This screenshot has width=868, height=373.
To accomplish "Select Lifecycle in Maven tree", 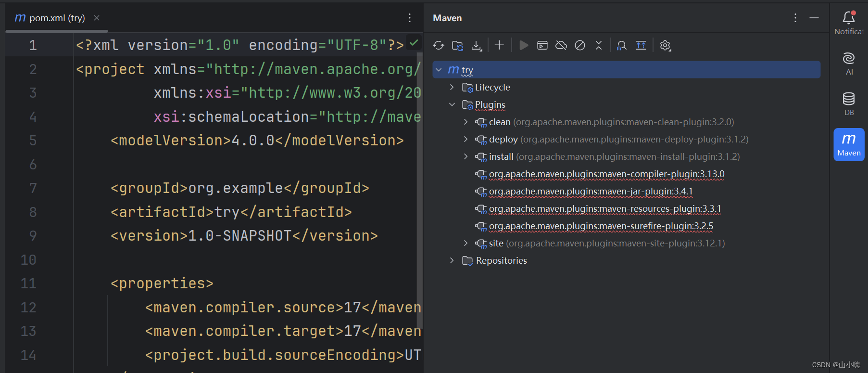I will (x=492, y=87).
